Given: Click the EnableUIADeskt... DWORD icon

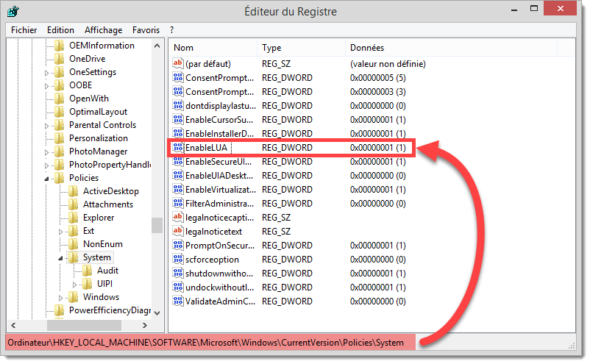Looking at the screenshot, I should point(178,175).
